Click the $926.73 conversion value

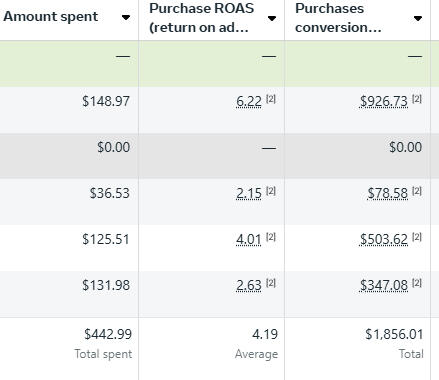[x=384, y=101]
